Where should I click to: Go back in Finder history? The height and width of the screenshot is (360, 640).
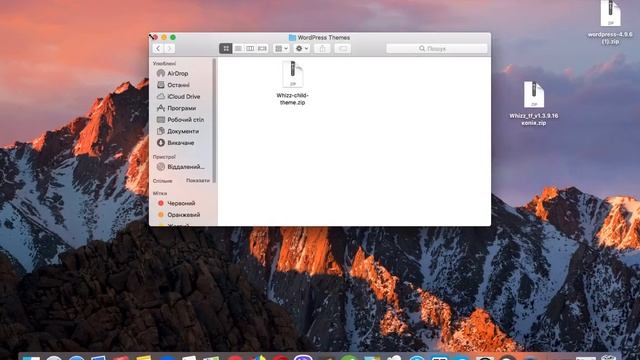pos(158,49)
